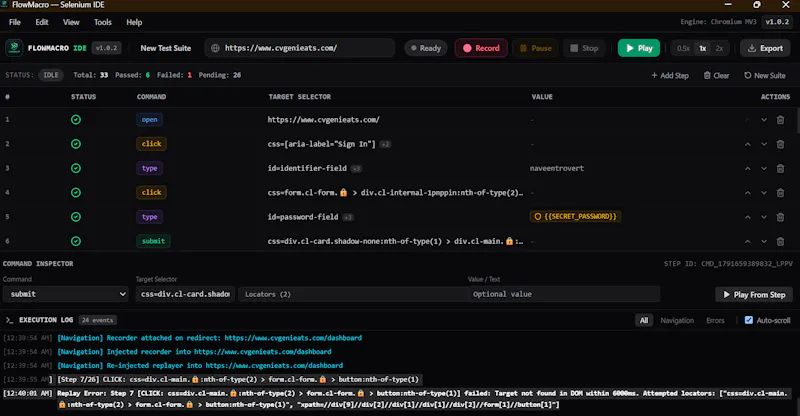Delete step 6 submit command
This screenshot has width=800, height=416.
780,241
